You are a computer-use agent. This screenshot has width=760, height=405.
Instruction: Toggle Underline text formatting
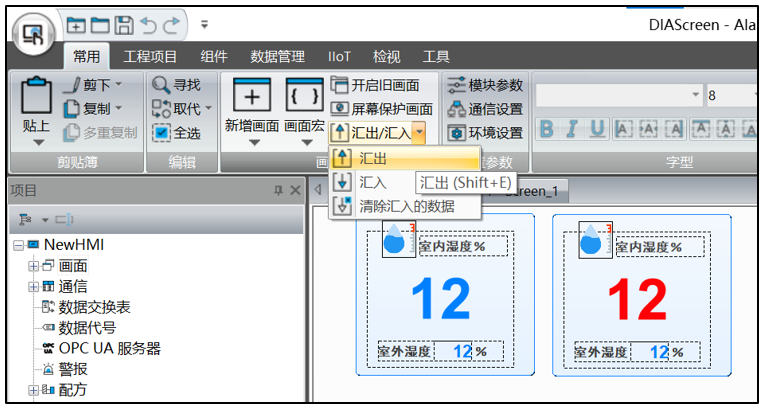click(597, 129)
